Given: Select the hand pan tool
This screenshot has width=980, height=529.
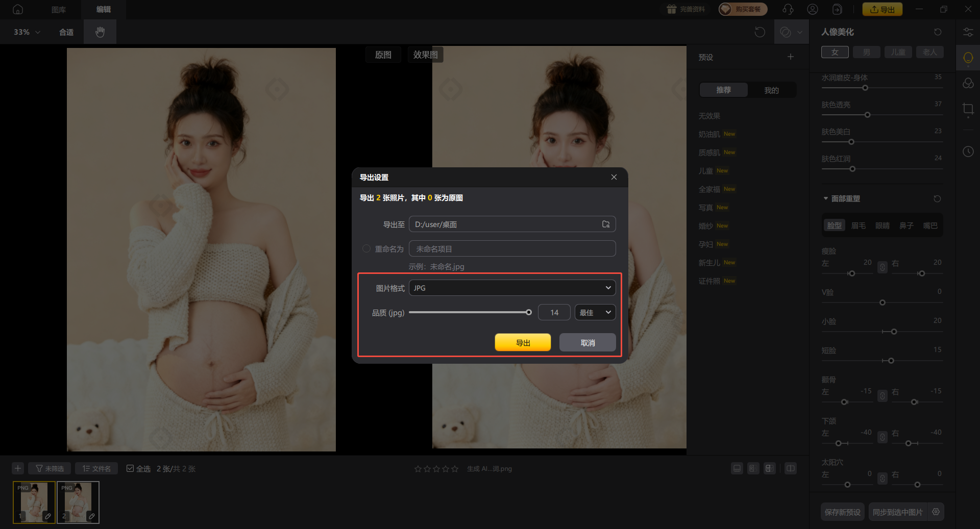Looking at the screenshot, I should pos(100,32).
